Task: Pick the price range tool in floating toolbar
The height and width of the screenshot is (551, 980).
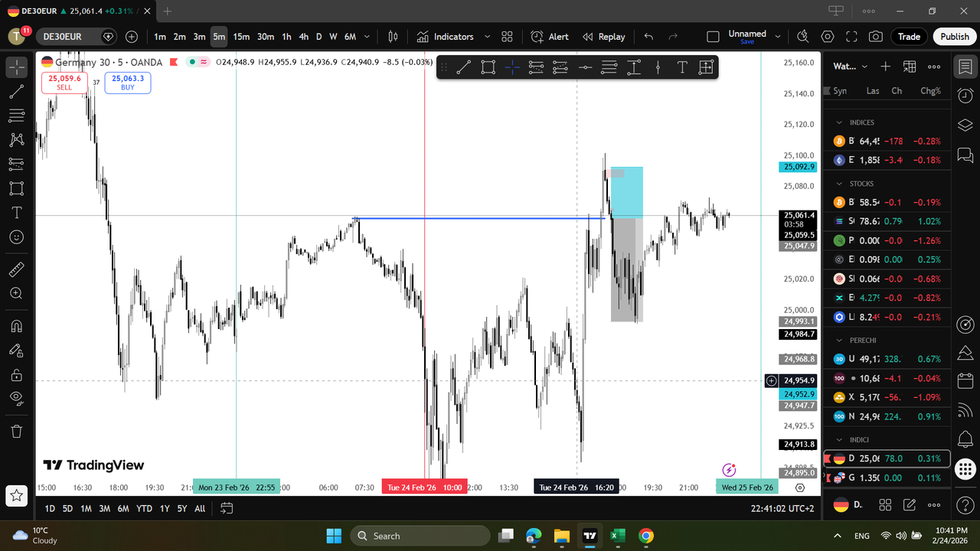Action: [633, 67]
